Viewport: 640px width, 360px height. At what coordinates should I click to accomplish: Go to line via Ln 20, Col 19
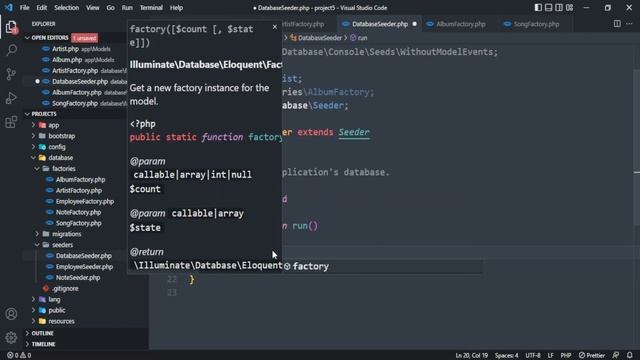(471, 356)
